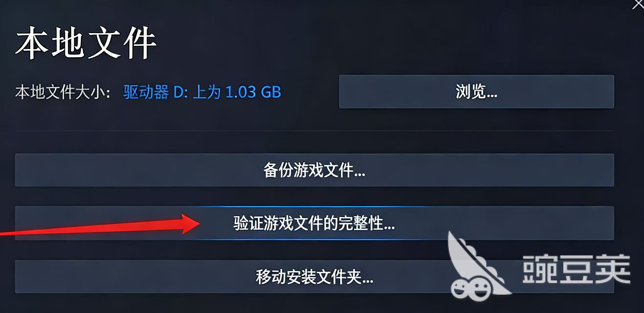
Task: Click the 1.03 GB size value
Action: [253, 92]
